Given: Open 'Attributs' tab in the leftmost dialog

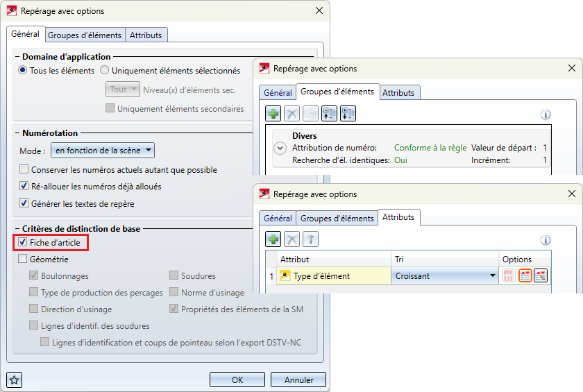Looking at the screenshot, I should (x=146, y=35).
